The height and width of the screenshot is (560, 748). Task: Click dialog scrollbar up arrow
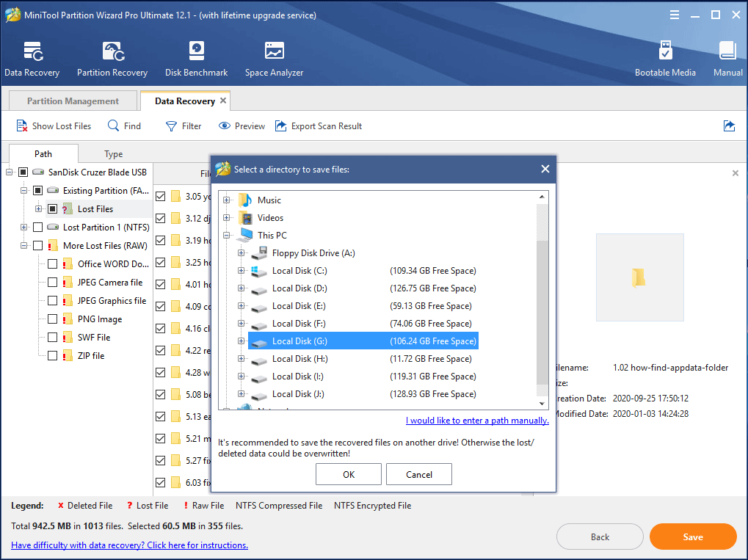click(x=542, y=197)
